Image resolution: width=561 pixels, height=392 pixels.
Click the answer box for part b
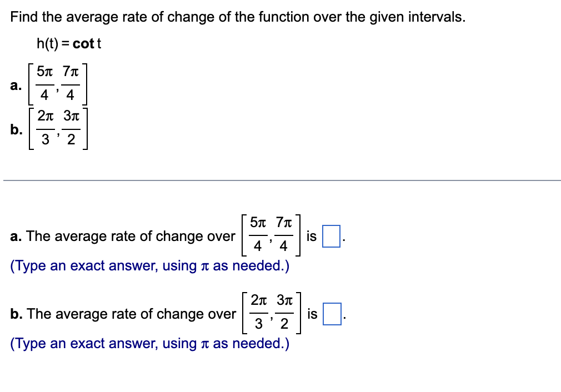(332, 314)
